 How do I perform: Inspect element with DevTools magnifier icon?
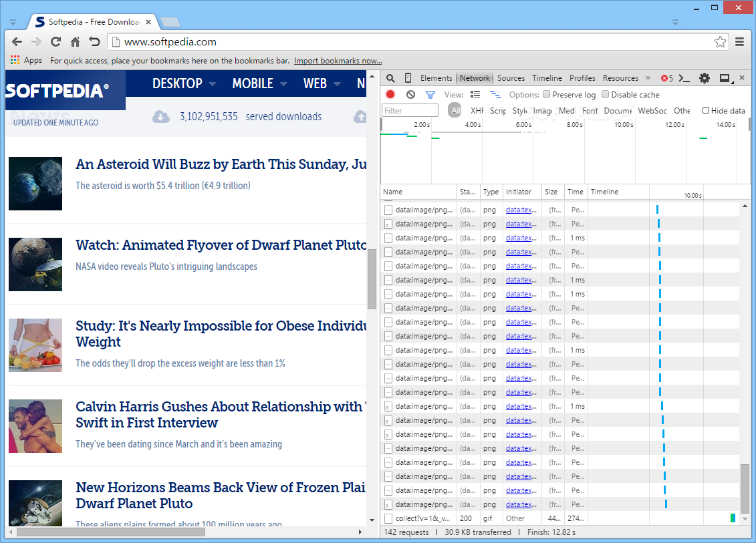[390, 78]
